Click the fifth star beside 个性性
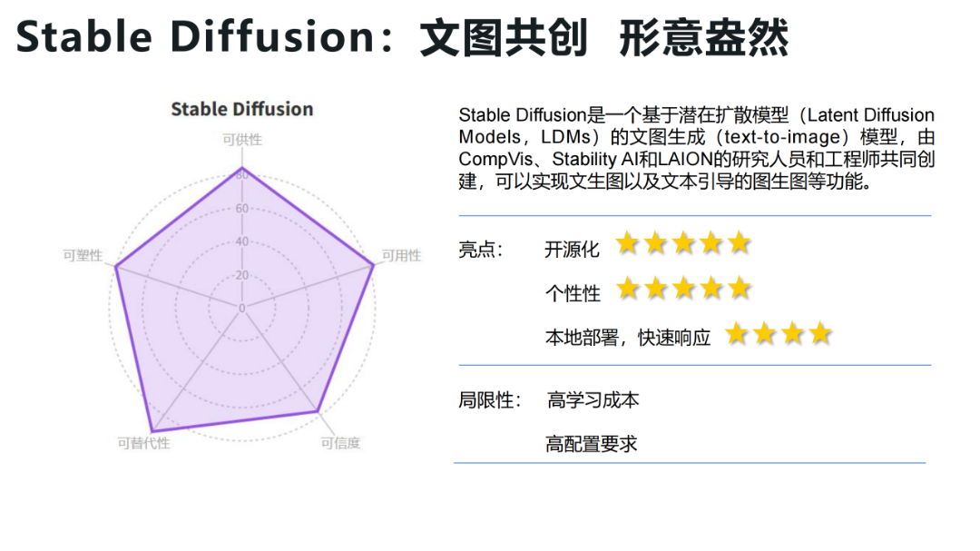The image size is (980, 551). (x=740, y=289)
